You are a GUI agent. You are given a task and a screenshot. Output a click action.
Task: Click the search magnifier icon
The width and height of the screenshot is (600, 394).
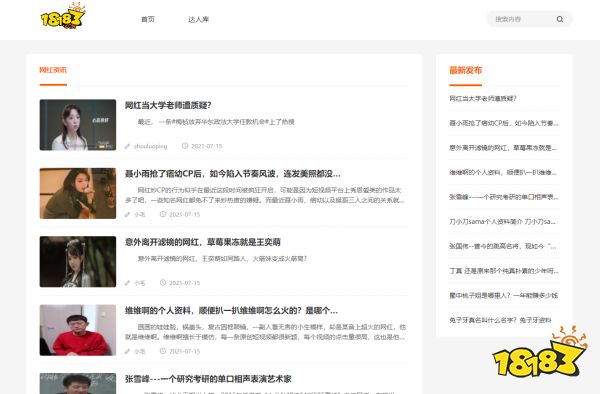560,19
